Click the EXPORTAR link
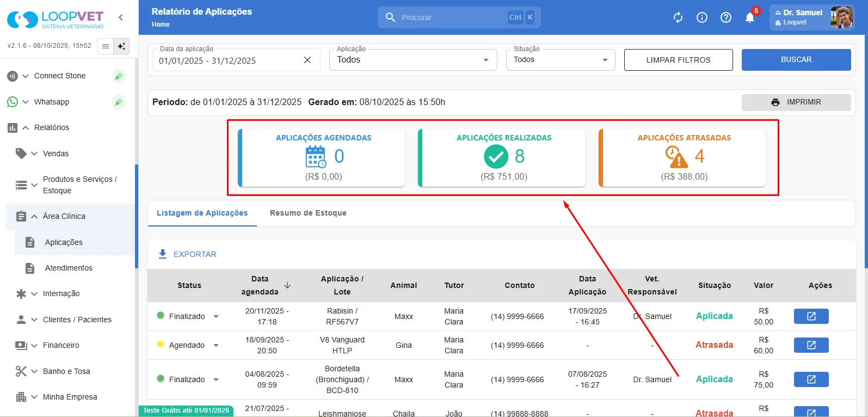Image resolution: width=868 pixels, height=417 pixels. tap(187, 254)
